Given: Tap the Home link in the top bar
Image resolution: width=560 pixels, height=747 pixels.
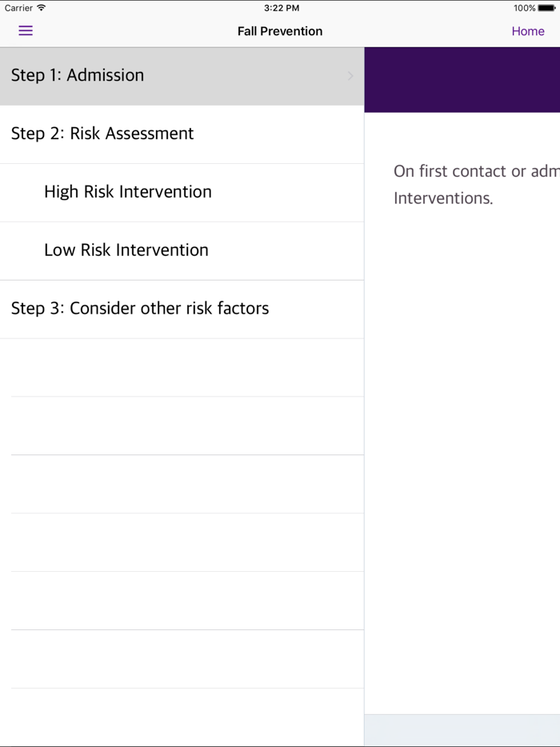Looking at the screenshot, I should coord(528,31).
